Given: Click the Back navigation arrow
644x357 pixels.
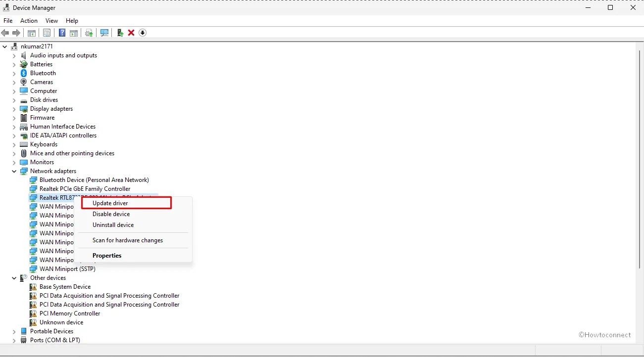Looking at the screenshot, I should [x=5, y=33].
